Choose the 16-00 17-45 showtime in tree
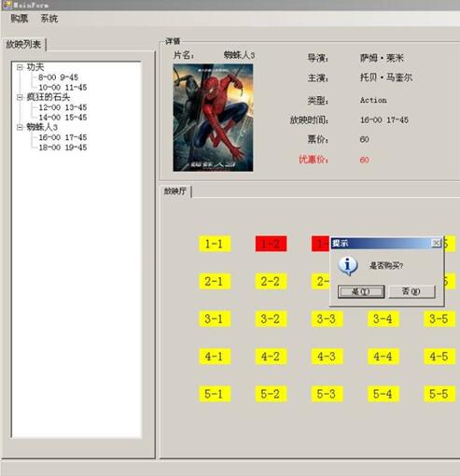 click(x=63, y=137)
